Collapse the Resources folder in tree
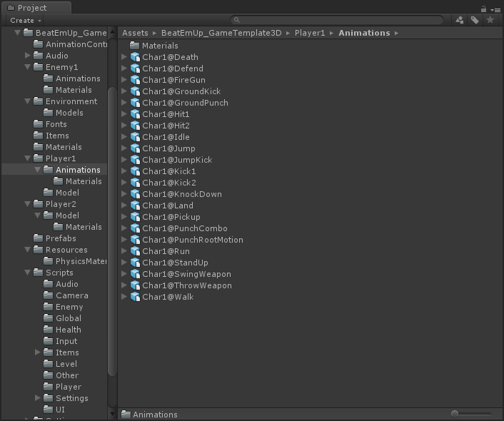The height and width of the screenshot is (421, 504). click(x=28, y=249)
